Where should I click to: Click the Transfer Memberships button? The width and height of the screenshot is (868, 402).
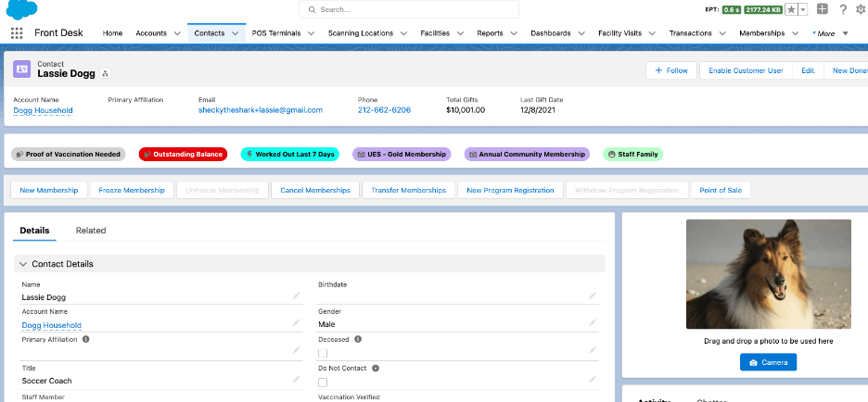[x=409, y=190]
